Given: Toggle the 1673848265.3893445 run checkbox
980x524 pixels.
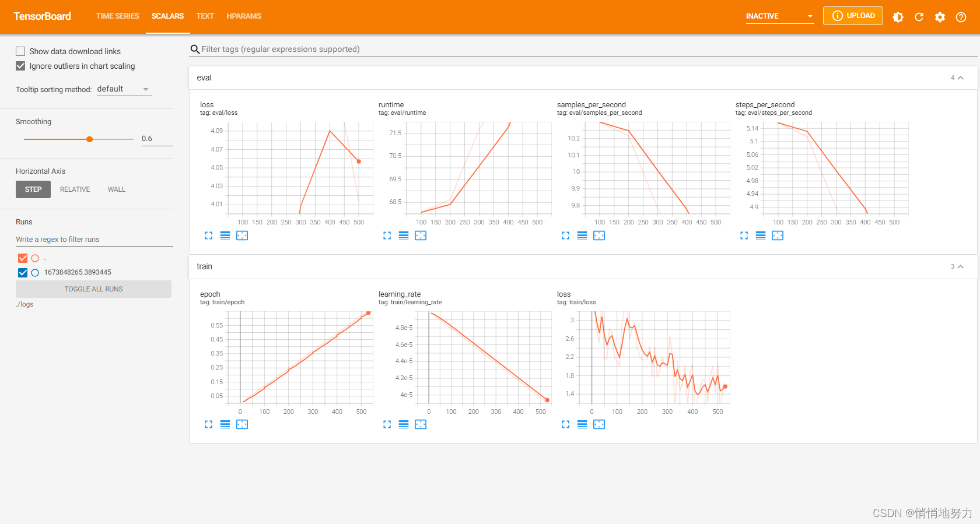Looking at the screenshot, I should tap(23, 273).
